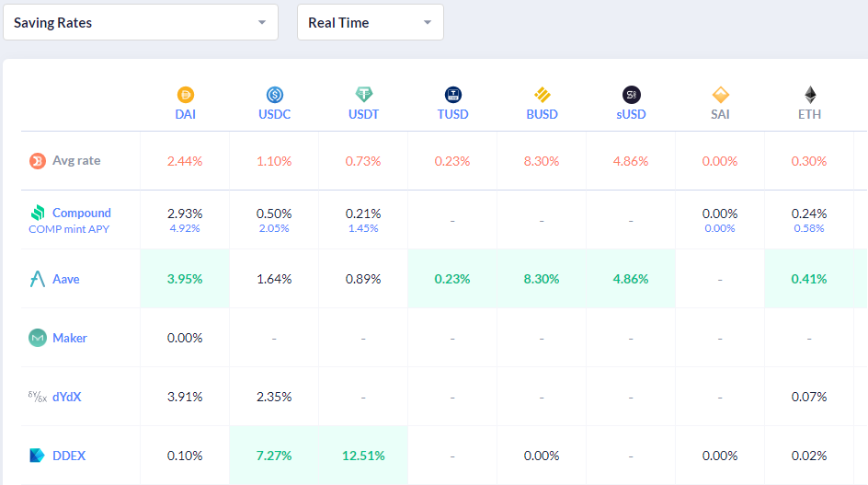The height and width of the screenshot is (485, 868).
Task: Select the ETH column header label
Action: pos(809,114)
